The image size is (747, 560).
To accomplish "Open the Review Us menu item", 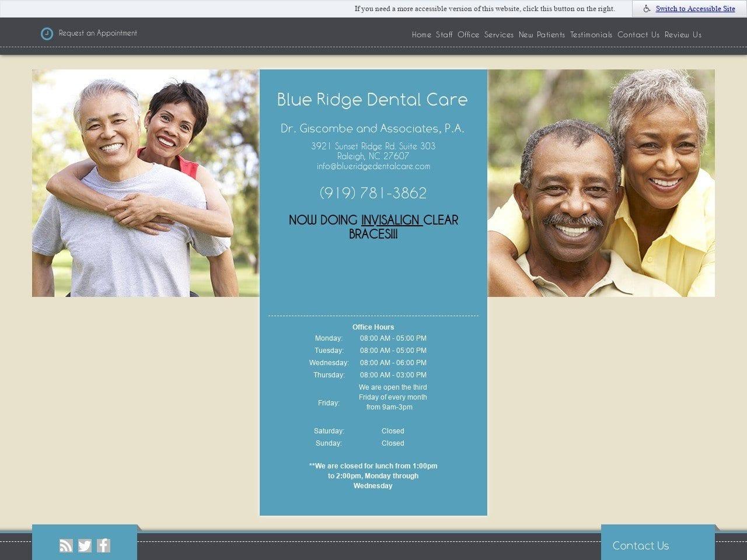I will [683, 34].
